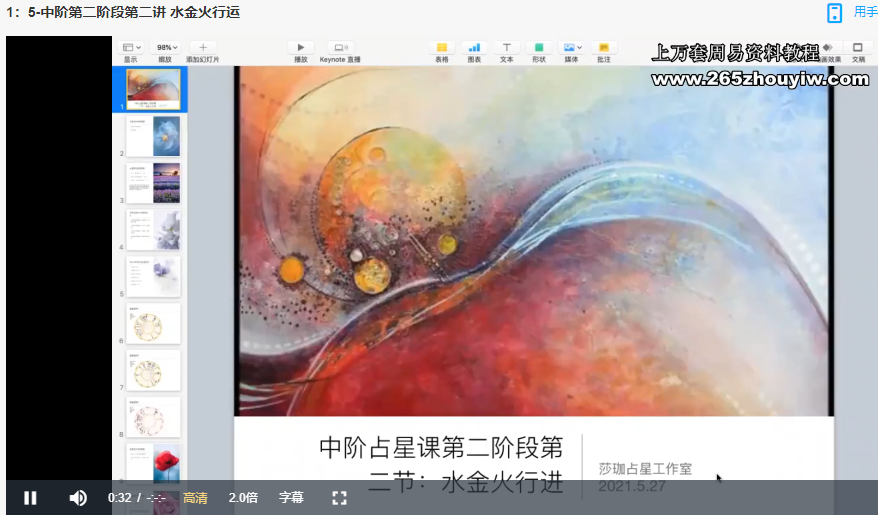
Task: Mute the video volume speaker
Action: click(78, 498)
